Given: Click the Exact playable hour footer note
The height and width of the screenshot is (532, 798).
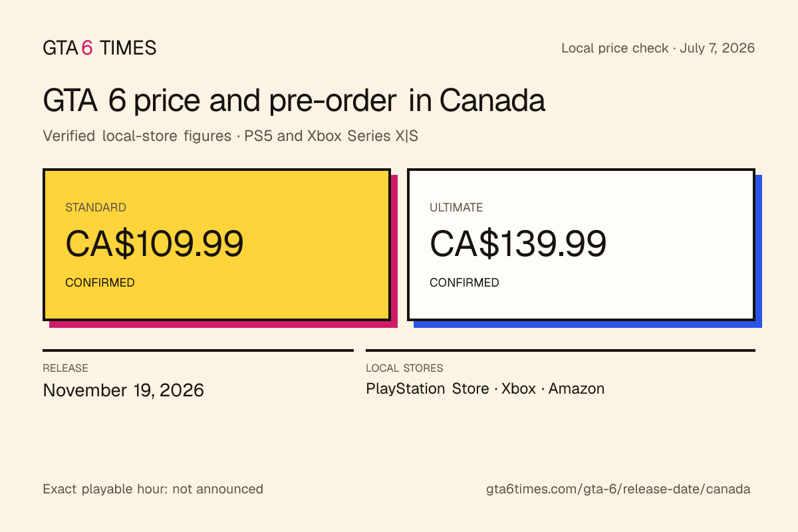Looking at the screenshot, I should click(x=153, y=489).
